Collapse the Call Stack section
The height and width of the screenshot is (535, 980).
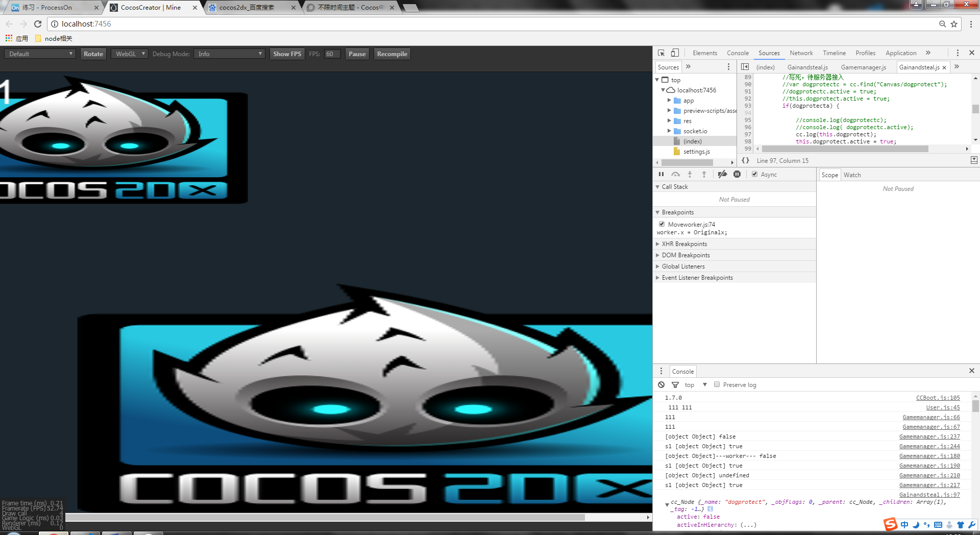point(734,187)
